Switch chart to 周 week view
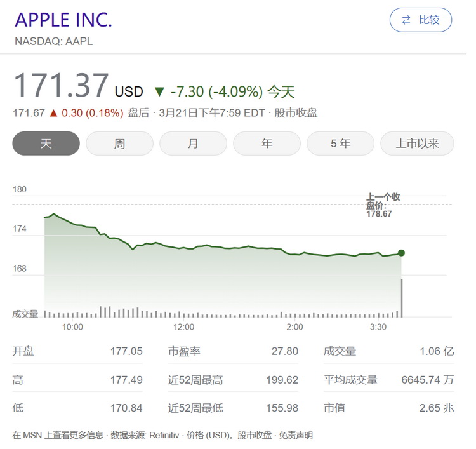476x449 pixels. tap(119, 144)
